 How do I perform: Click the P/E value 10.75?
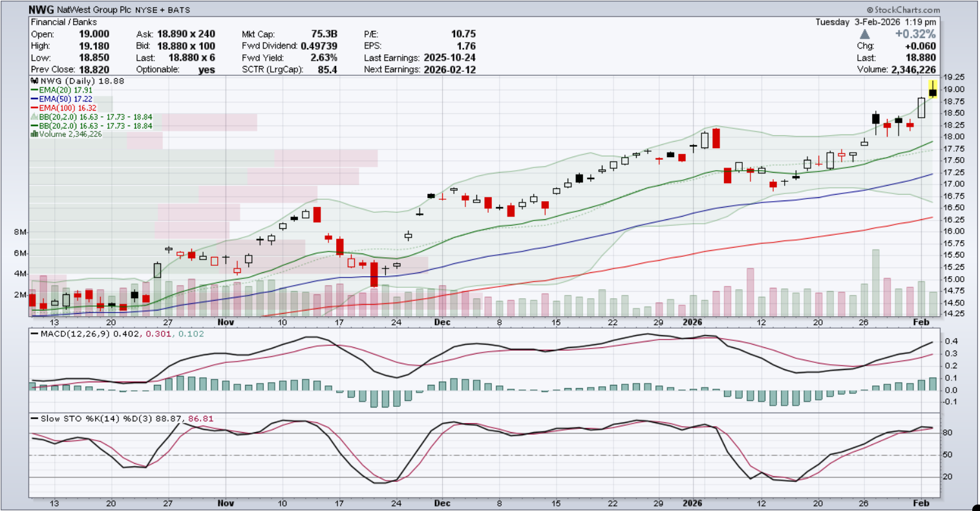click(463, 34)
